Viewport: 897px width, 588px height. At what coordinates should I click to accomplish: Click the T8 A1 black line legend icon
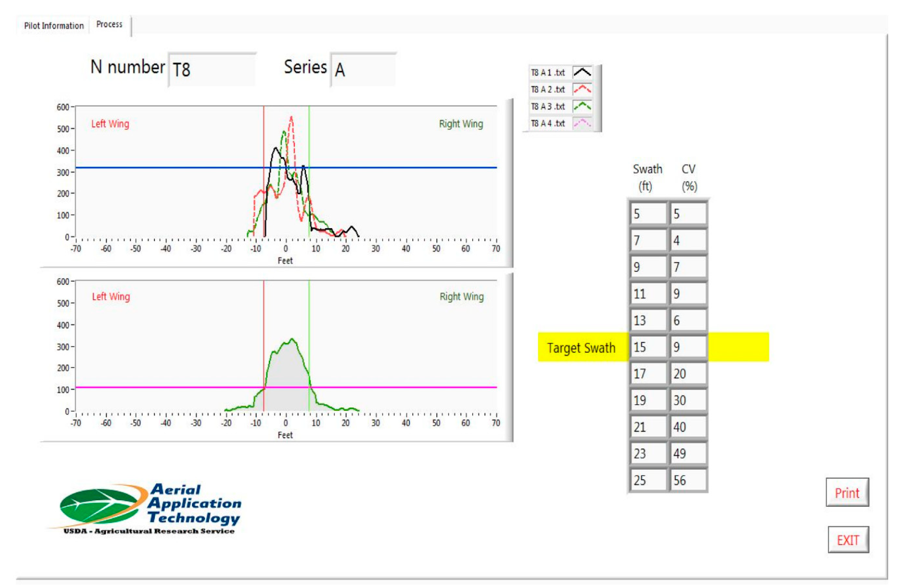click(x=582, y=72)
